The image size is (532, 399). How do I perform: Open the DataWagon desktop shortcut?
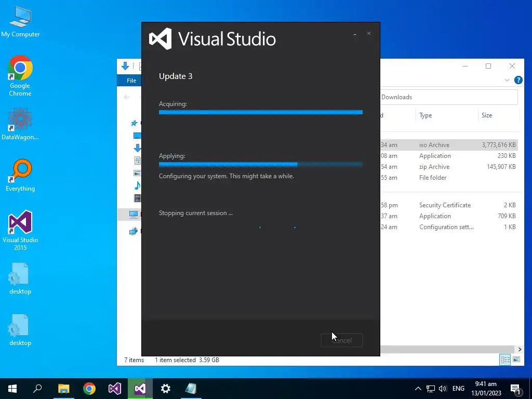click(20, 124)
